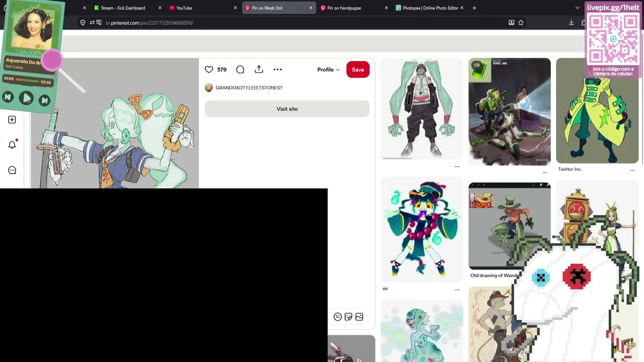Skip to next track in music widget
Screen dimensions: 644x362
(x=44, y=100)
